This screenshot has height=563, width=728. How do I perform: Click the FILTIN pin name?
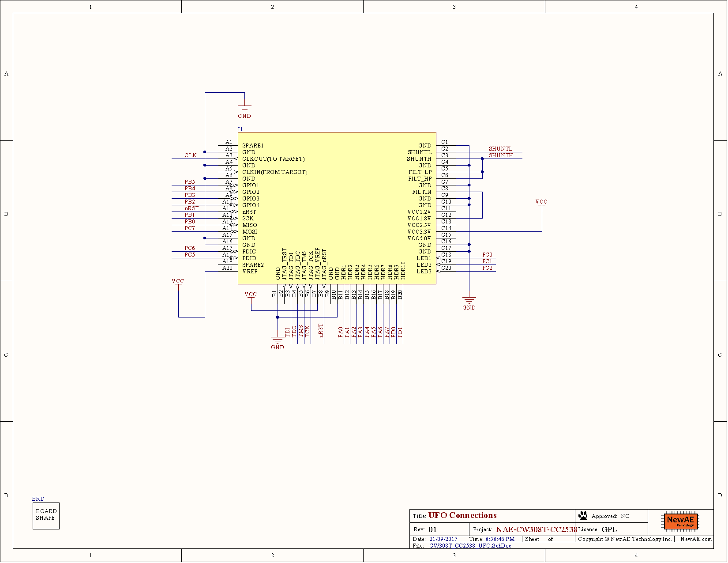pyautogui.click(x=422, y=192)
